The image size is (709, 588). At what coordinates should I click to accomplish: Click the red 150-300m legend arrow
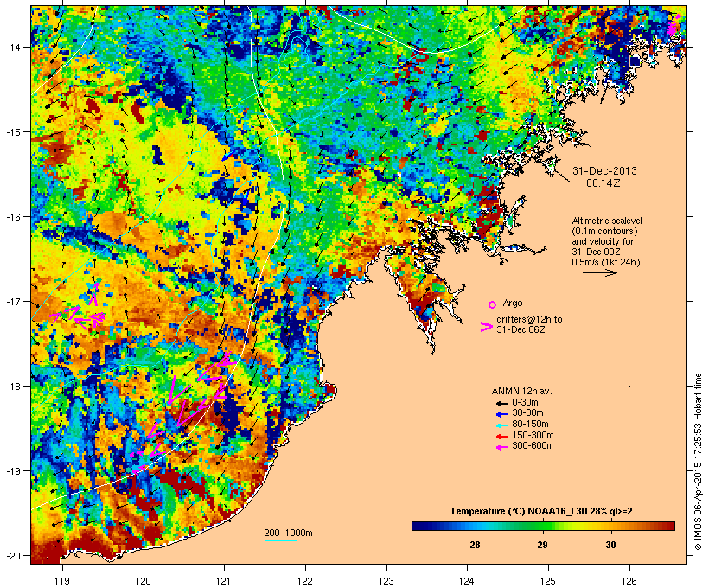click(x=501, y=437)
